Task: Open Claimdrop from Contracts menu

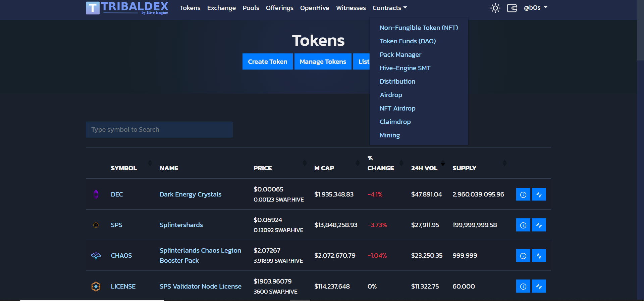Action: click(395, 122)
